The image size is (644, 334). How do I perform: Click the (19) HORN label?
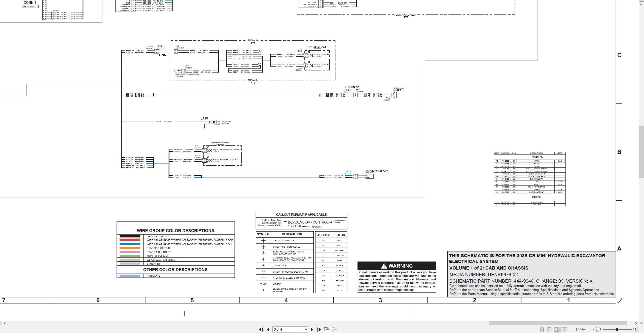[x=226, y=122]
